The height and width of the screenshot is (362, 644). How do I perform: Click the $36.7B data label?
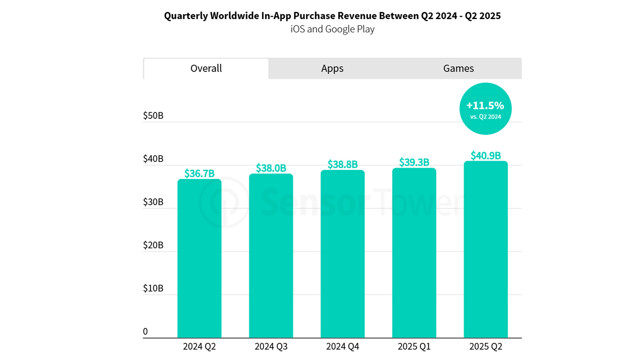[199, 174]
